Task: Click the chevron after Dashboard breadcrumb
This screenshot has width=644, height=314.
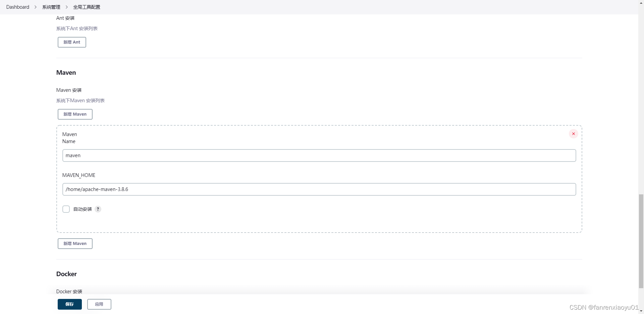Action: click(36, 7)
